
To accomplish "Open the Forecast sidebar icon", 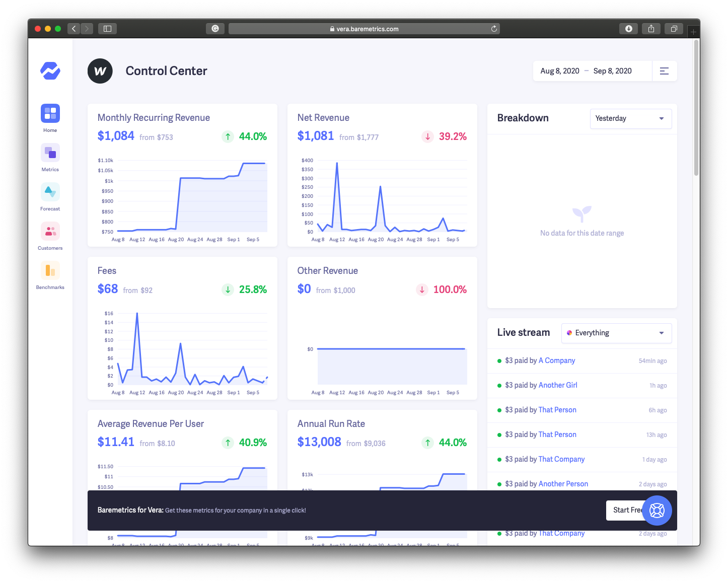I will click(50, 192).
